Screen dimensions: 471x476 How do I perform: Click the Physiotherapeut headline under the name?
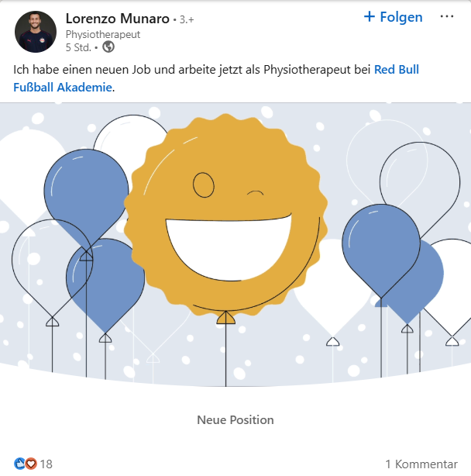103,34
